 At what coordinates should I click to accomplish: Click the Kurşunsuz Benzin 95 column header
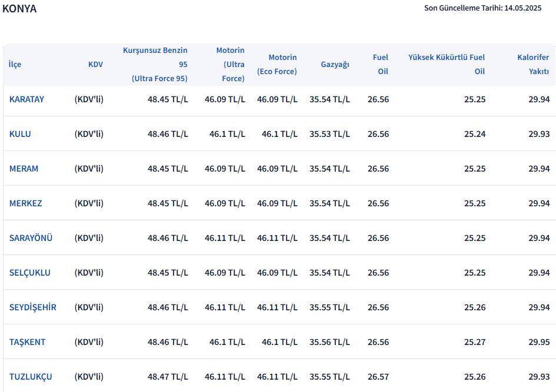coord(155,65)
